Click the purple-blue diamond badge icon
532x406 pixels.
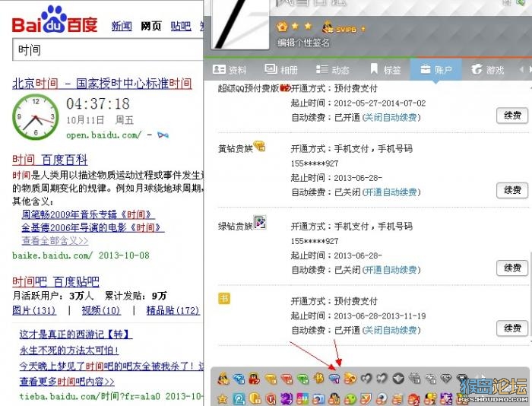click(334, 378)
